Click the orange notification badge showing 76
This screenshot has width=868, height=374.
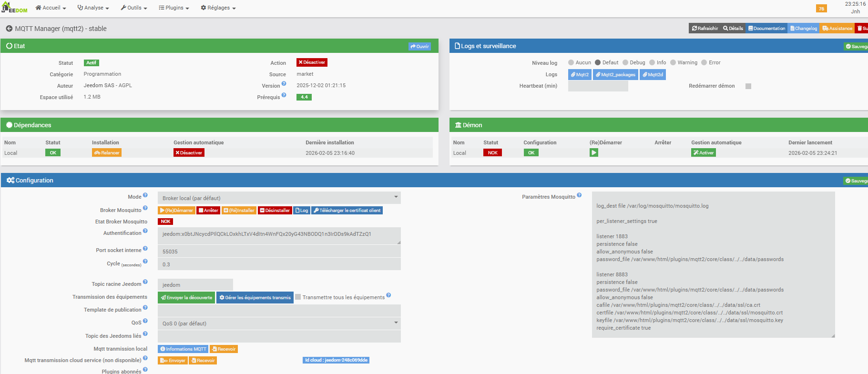821,9
